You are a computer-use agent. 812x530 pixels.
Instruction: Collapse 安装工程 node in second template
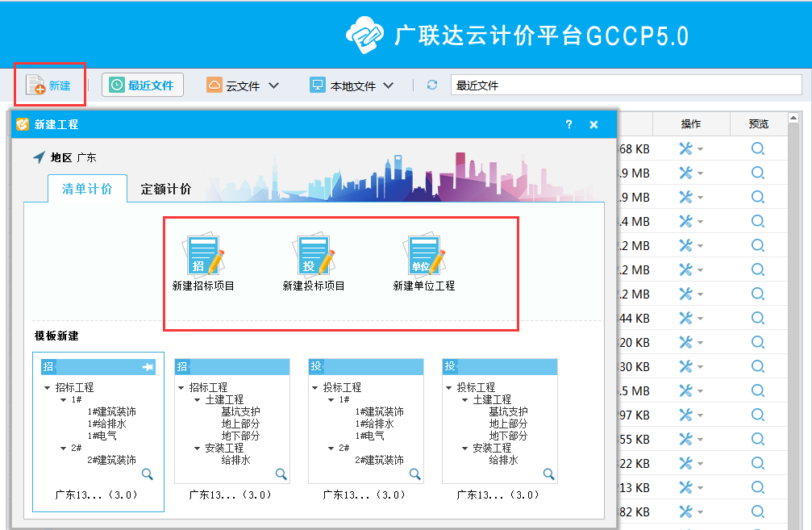(x=197, y=449)
